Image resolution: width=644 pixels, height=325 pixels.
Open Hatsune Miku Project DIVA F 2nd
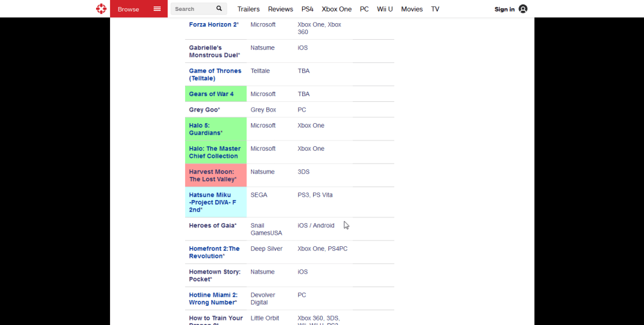[212, 202]
